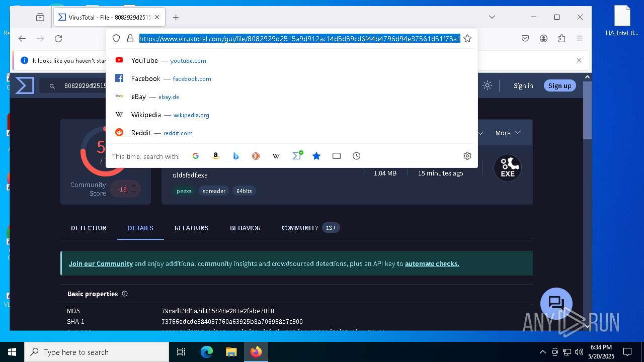644x362 pixels.
Task: Open LIA_Intel desktop file
Action: (x=622, y=21)
